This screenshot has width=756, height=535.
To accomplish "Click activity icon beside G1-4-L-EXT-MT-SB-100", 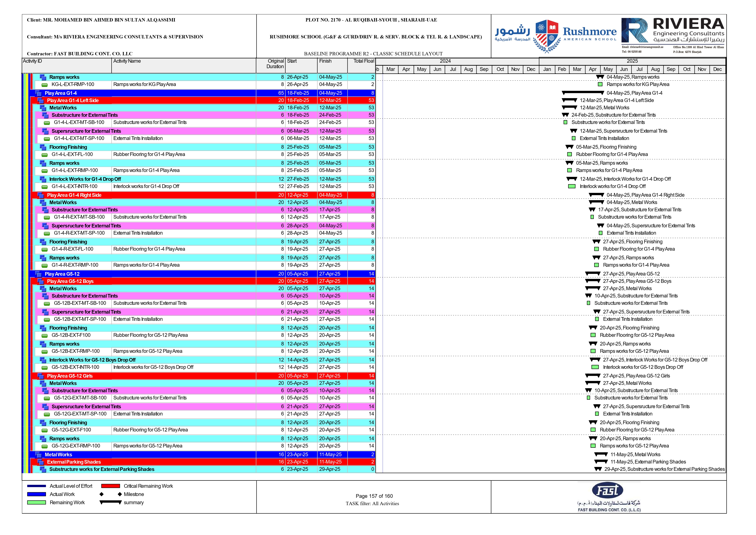I will point(47,123).
